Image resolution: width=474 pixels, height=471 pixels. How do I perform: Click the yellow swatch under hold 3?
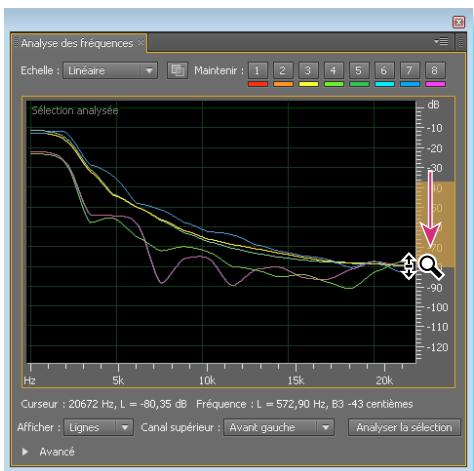(308, 84)
